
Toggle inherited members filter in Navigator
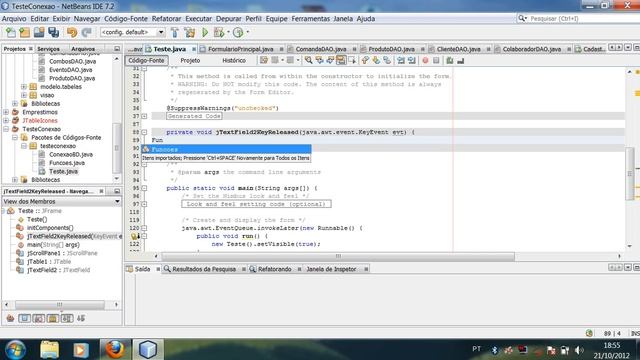coord(10,318)
